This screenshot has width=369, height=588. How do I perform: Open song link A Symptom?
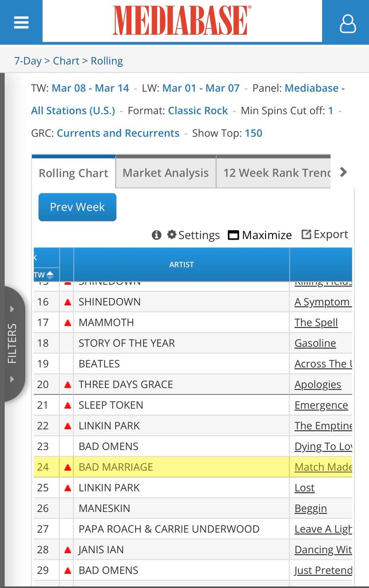322,302
